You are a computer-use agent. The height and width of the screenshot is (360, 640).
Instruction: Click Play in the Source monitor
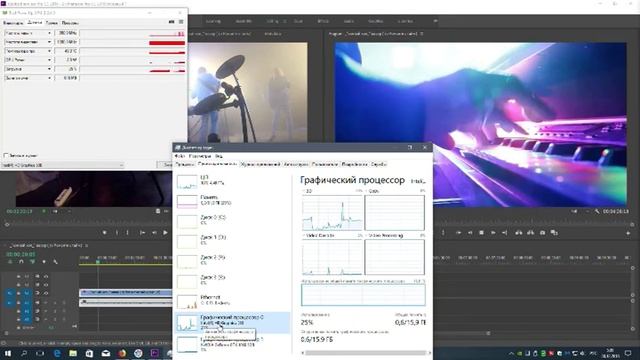click(x=165, y=233)
